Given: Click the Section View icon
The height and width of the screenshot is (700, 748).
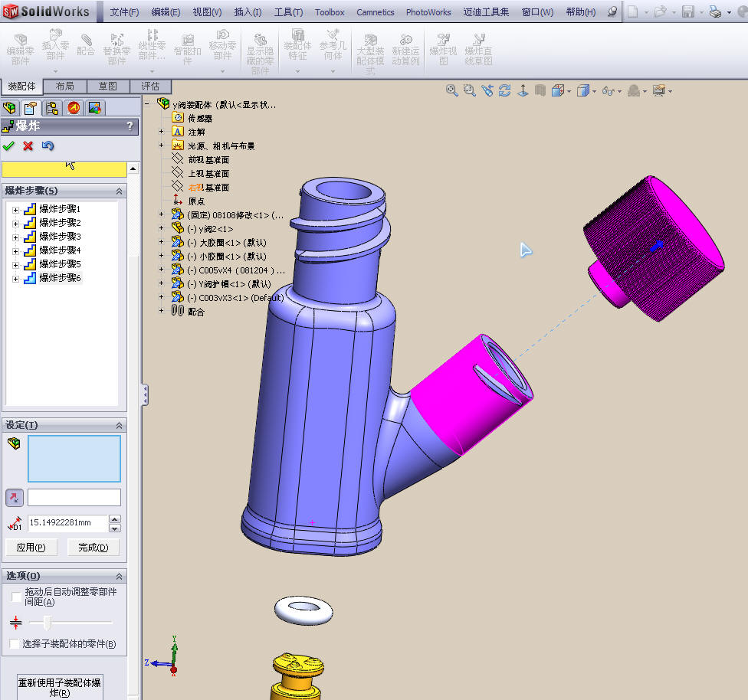Looking at the screenshot, I should [540, 90].
